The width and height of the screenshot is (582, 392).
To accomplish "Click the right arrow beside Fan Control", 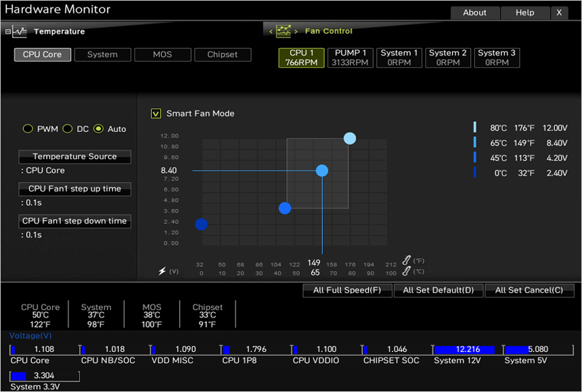I will (x=296, y=32).
